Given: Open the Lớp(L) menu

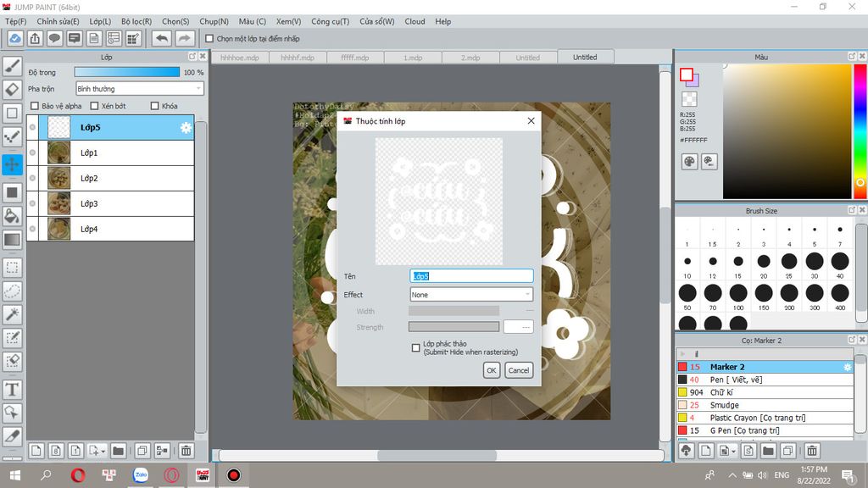Looking at the screenshot, I should click(100, 21).
